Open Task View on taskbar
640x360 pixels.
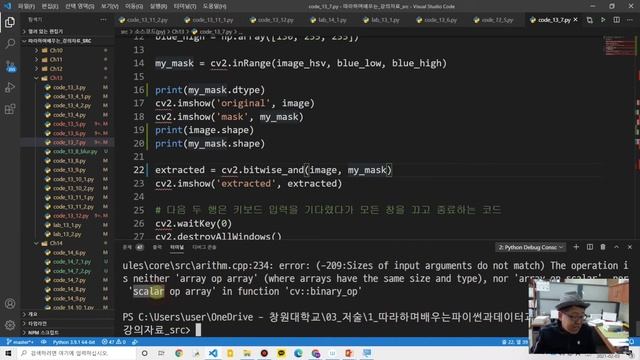coord(161,353)
